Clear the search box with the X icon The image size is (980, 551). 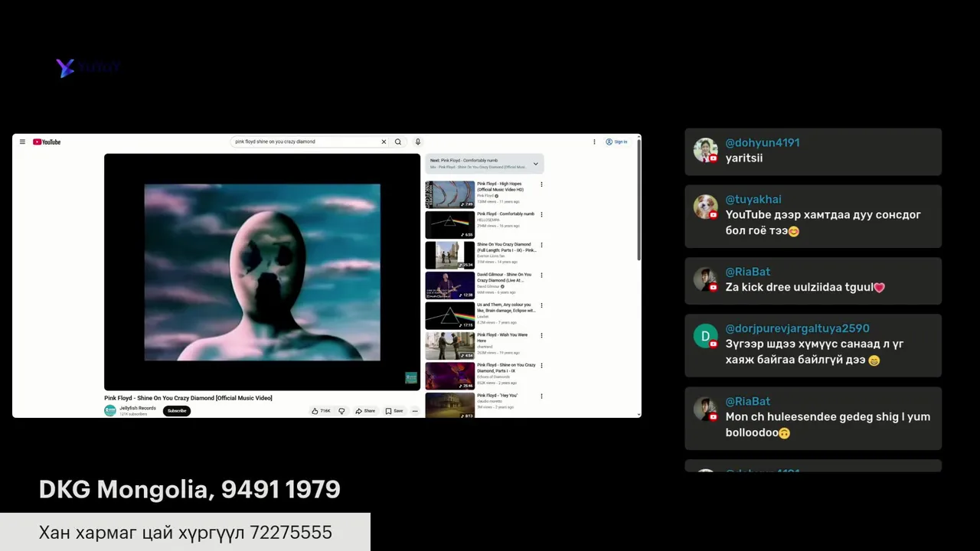[x=384, y=142]
